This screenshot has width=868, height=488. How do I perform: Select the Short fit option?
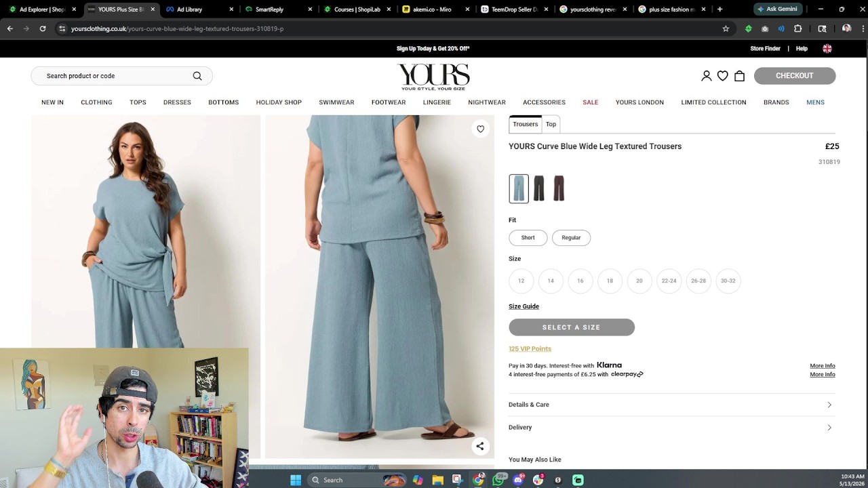click(x=528, y=238)
